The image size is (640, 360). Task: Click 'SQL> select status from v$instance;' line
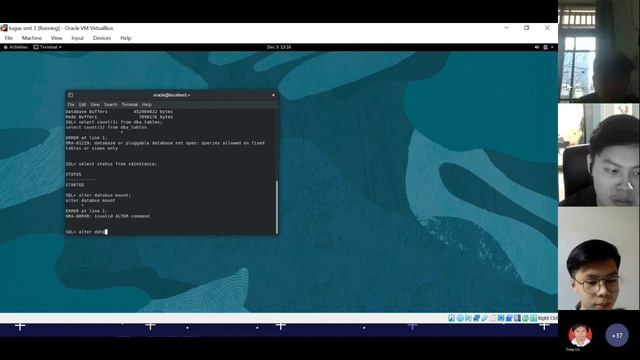click(x=111, y=164)
